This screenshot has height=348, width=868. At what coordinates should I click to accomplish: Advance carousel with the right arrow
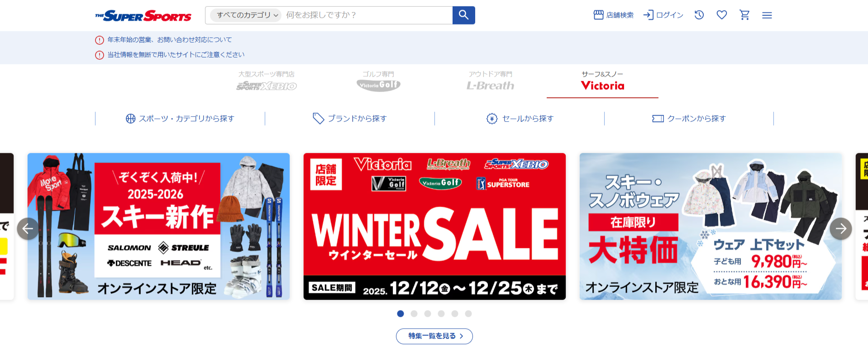click(841, 229)
